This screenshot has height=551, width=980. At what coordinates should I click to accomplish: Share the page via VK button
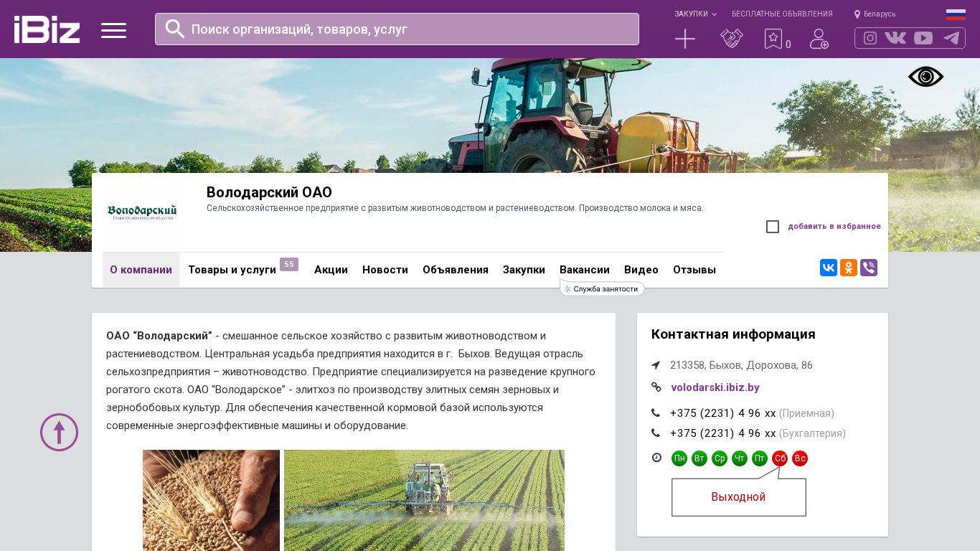tap(829, 268)
